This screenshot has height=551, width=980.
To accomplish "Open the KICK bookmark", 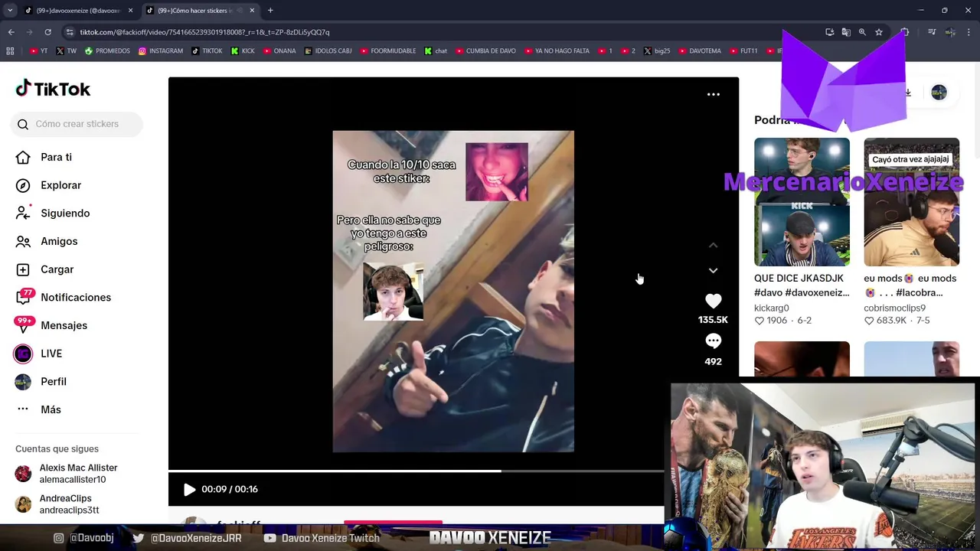I will [x=243, y=51].
